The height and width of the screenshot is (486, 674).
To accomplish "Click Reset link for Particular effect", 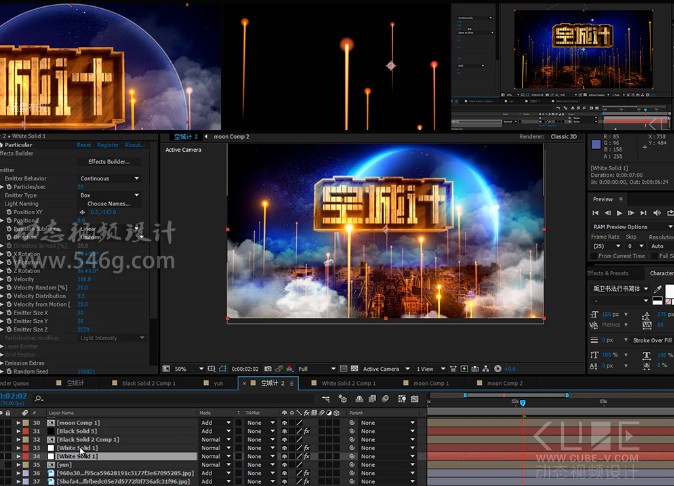I will coord(84,145).
